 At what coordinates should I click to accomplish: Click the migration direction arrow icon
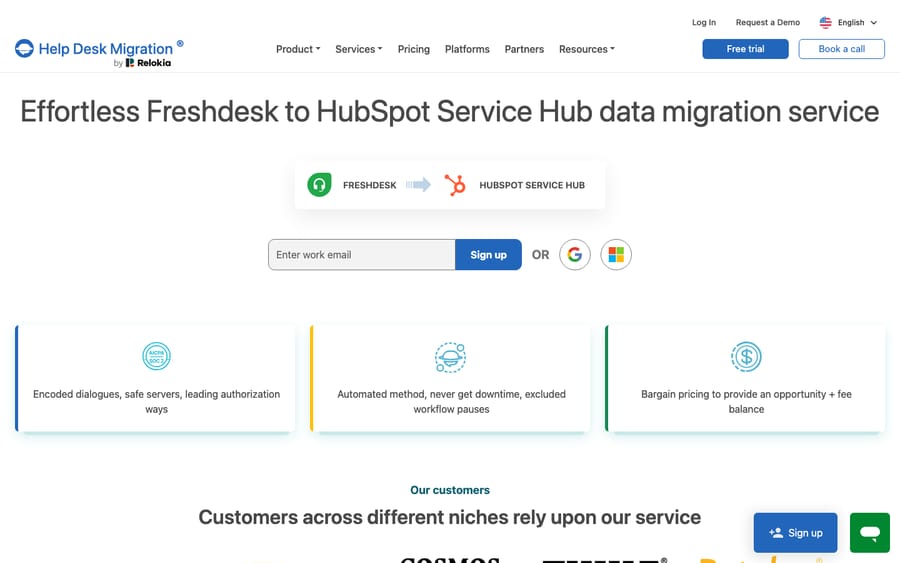tap(418, 185)
